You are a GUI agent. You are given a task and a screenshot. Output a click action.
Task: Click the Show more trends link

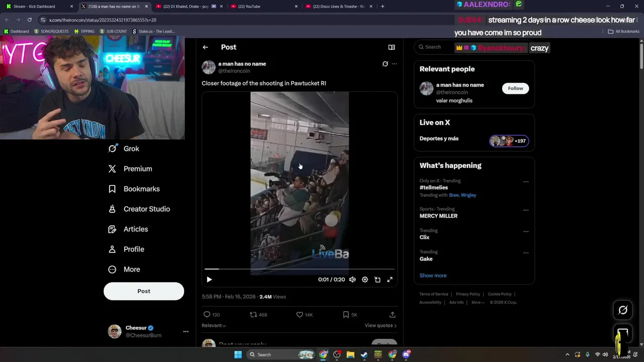433,276
